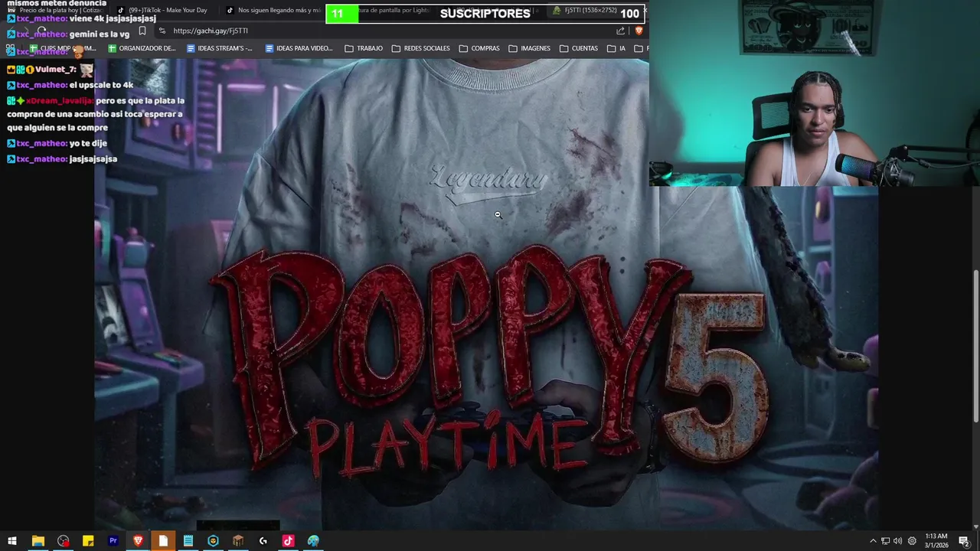The image size is (980, 551).
Task: Click the site info icon beside URL
Action: click(x=162, y=31)
